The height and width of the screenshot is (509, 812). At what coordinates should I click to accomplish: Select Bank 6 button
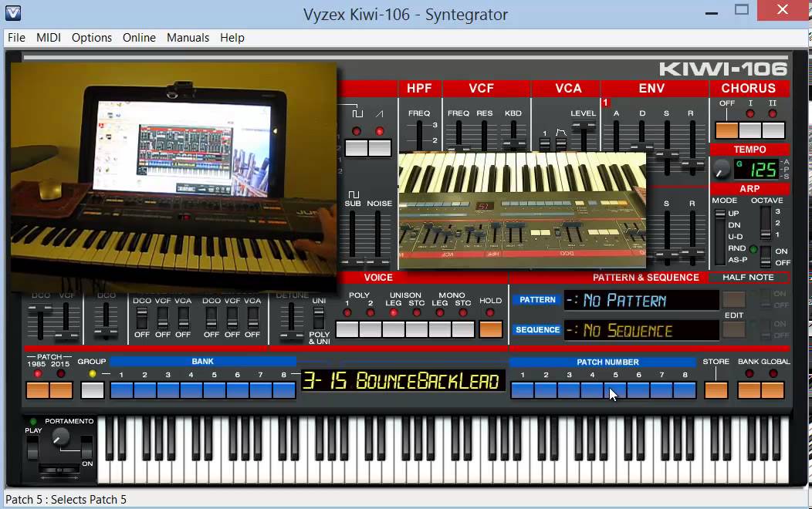tap(237, 390)
